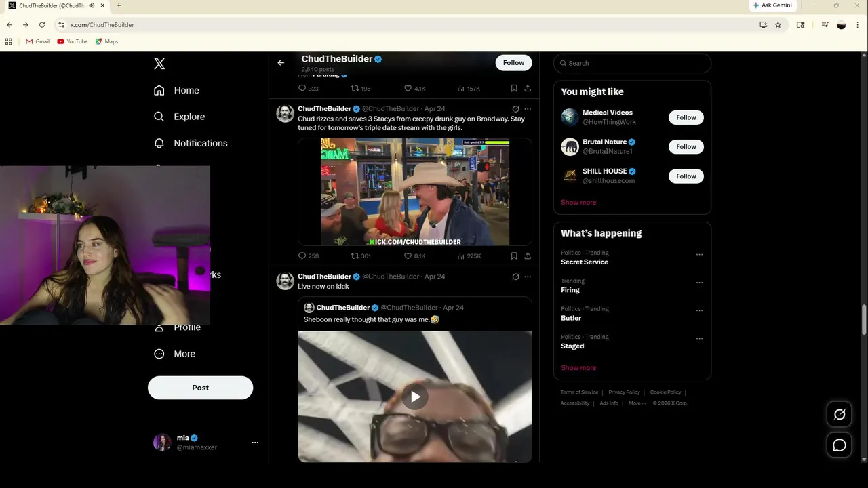Image resolution: width=868 pixels, height=488 pixels.
Task: Reply to the Broadway Stacys post
Action: 309,256
